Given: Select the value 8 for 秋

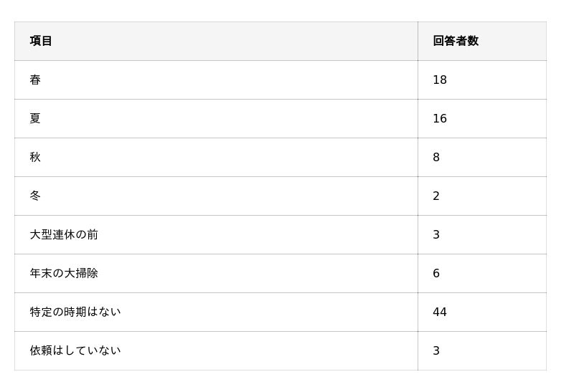Looking at the screenshot, I should 436,157.
